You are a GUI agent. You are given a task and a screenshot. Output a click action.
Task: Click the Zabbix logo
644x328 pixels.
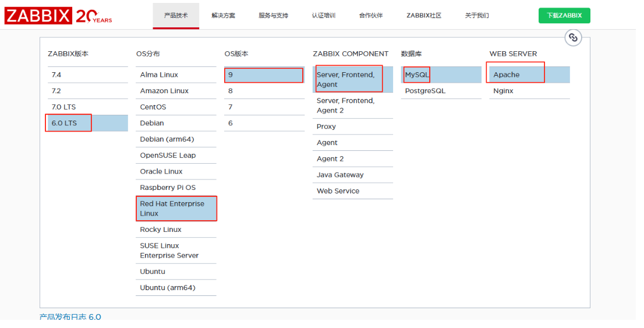(58, 16)
